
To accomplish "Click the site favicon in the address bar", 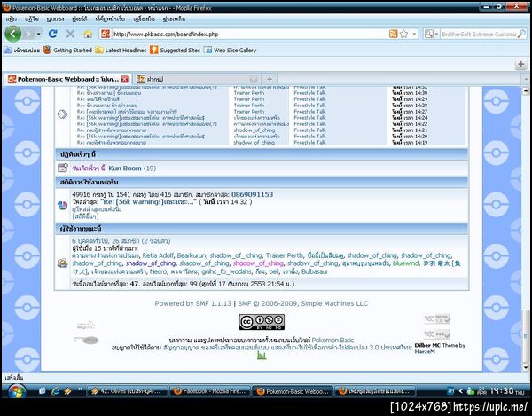I will (106, 34).
